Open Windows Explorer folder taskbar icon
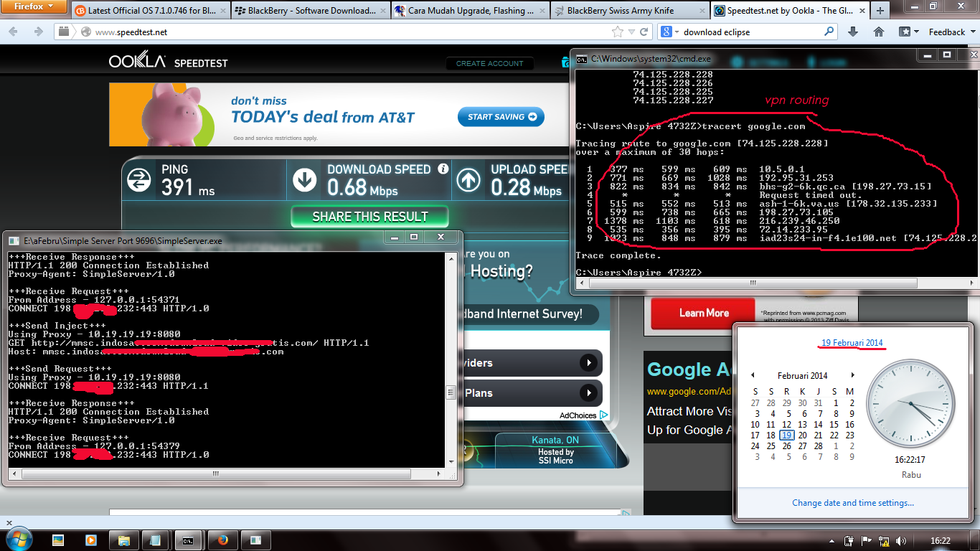Screen dimensions: 980x551 point(123,540)
